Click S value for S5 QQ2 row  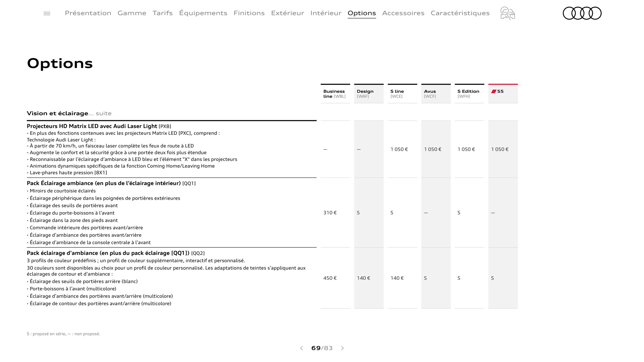pos(492,278)
